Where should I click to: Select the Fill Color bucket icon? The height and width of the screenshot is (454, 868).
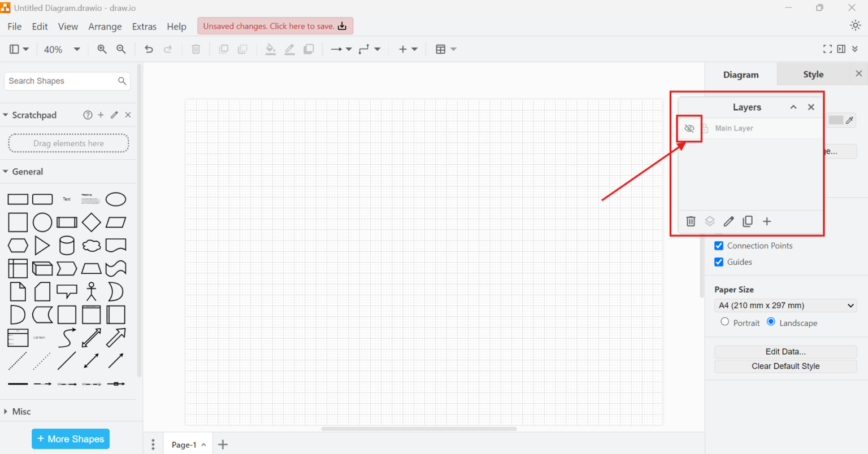[x=270, y=49]
